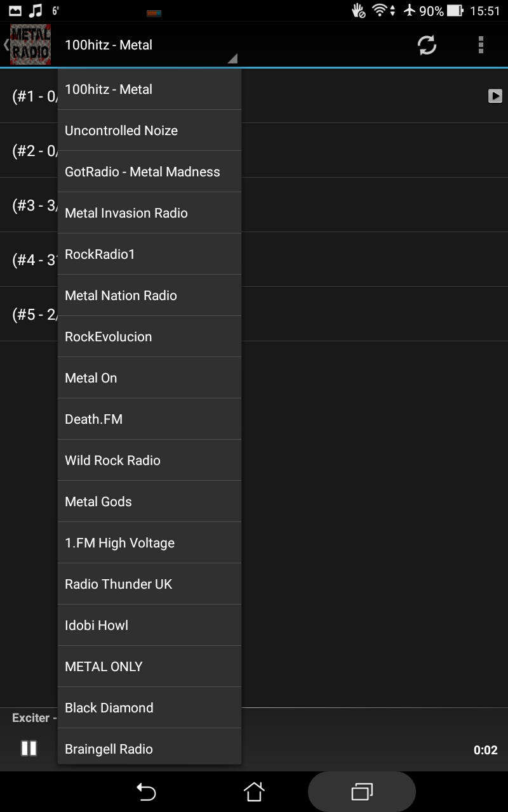This screenshot has height=812, width=508.
Task: Select Death.FM from the station dropdown
Action: click(x=149, y=419)
